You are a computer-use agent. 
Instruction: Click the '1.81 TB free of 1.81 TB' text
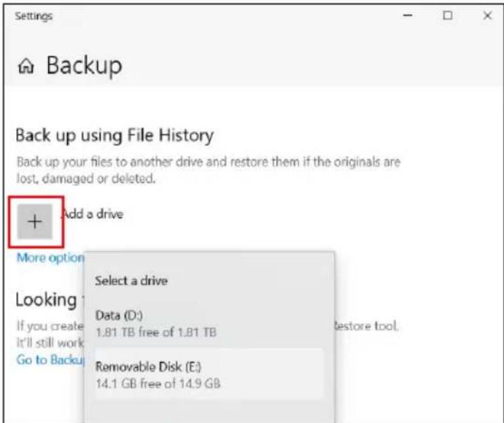pyautogui.click(x=156, y=332)
